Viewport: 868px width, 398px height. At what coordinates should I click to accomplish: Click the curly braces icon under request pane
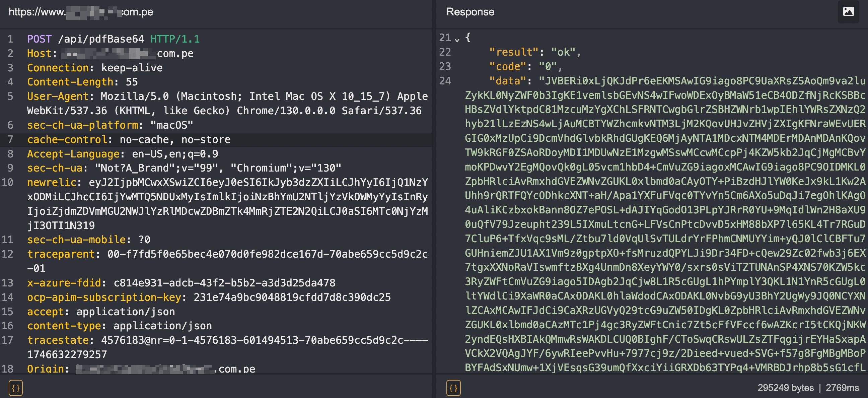point(16,388)
